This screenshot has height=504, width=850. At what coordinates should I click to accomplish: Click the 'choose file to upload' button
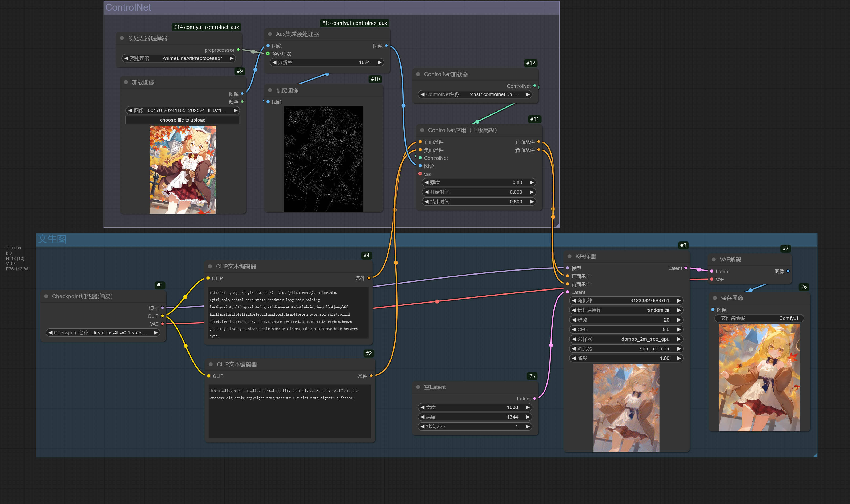[182, 120]
